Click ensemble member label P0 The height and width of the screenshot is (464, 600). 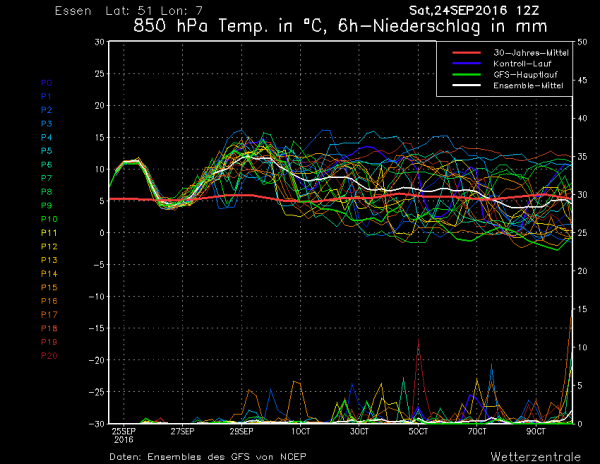(x=46, y=82)
